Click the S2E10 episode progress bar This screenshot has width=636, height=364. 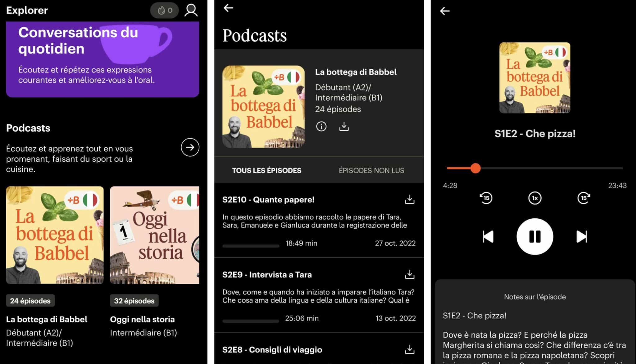point(251,246)
